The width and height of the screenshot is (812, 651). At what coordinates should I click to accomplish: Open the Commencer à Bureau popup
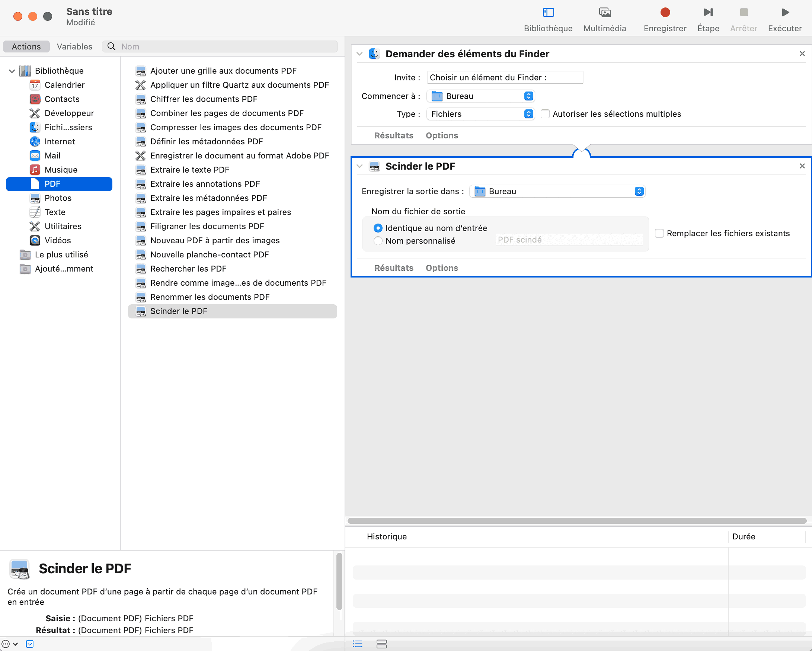click(480, 96)
